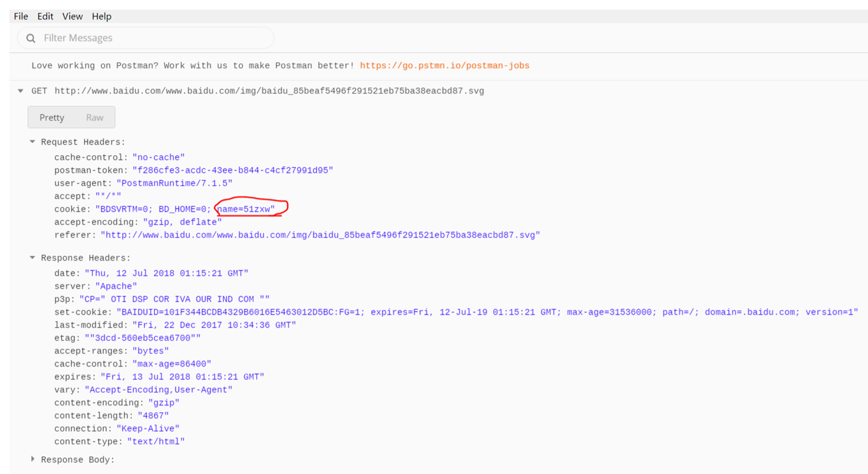This screenshot has width=868, height=474.
Task: Open the File menu
Action: tap(21, 16)
